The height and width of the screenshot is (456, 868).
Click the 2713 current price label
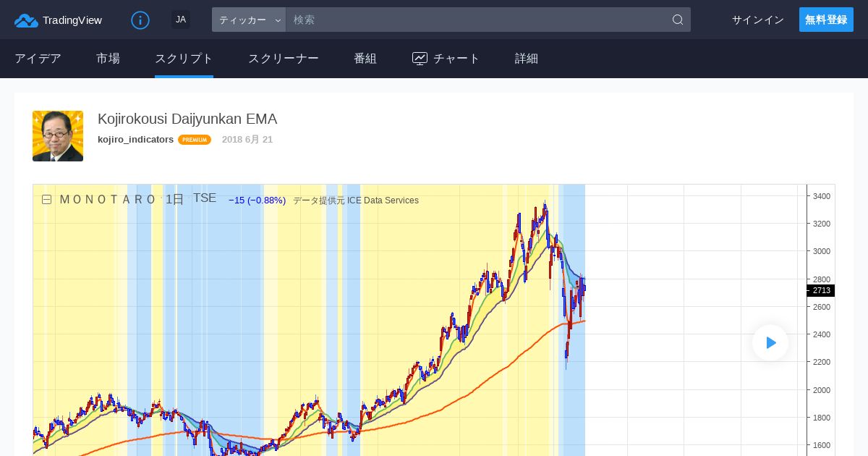pyautogui.click(x=821, y=290)
